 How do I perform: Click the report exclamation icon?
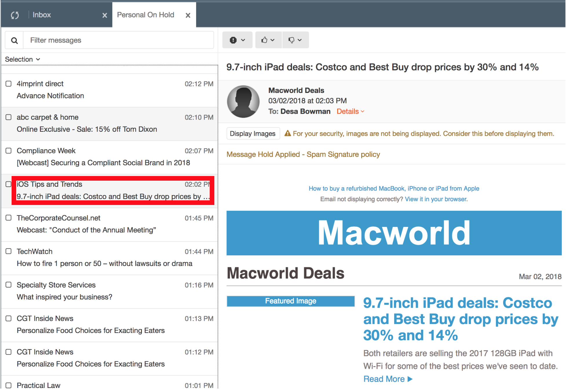point(233,40)
